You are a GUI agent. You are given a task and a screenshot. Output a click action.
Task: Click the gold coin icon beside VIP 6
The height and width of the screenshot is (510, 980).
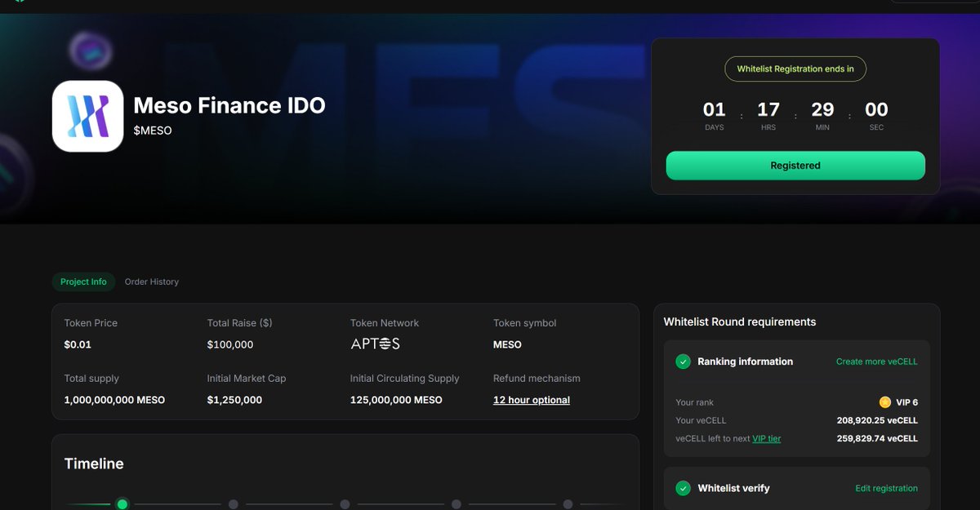[x=884, y=401]
